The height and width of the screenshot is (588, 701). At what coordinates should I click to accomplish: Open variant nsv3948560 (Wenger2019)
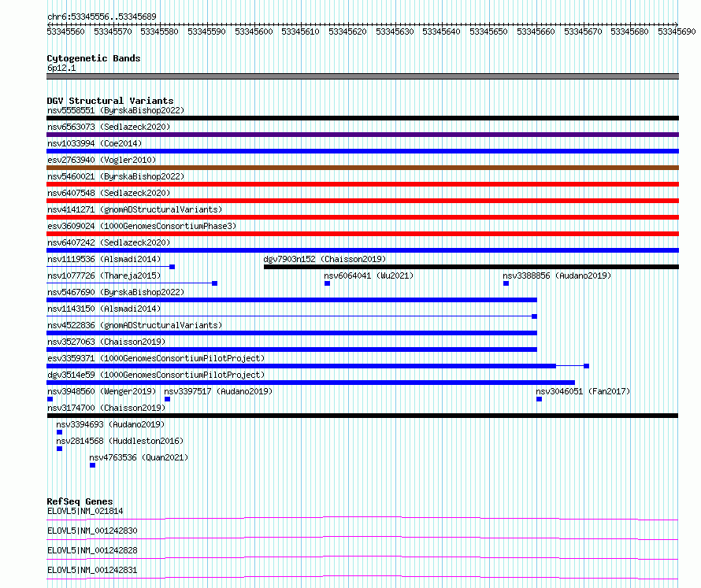pyautogui.click(x=102, y=391)
